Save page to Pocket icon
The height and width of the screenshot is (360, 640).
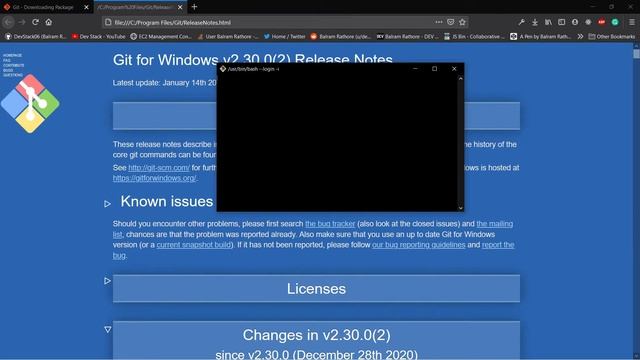(450, 22)
